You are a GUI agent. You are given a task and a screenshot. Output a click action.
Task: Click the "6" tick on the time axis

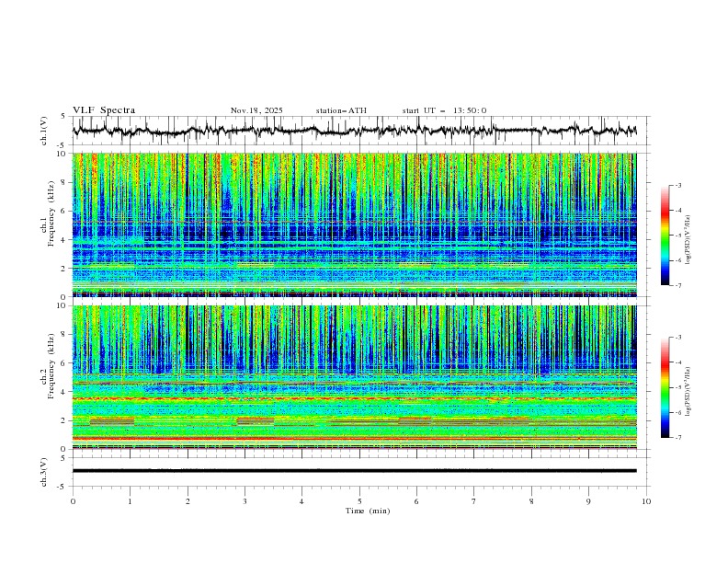(416, 501)
